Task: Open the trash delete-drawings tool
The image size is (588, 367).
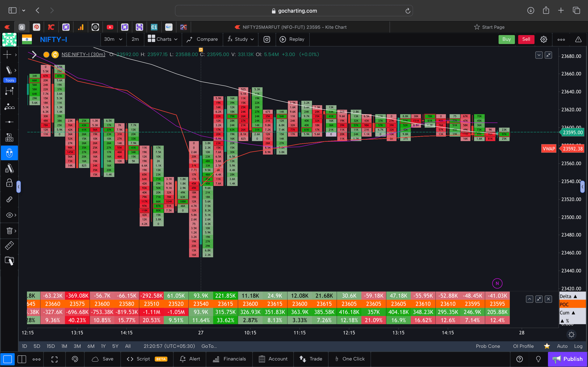Action: (9, 231)
